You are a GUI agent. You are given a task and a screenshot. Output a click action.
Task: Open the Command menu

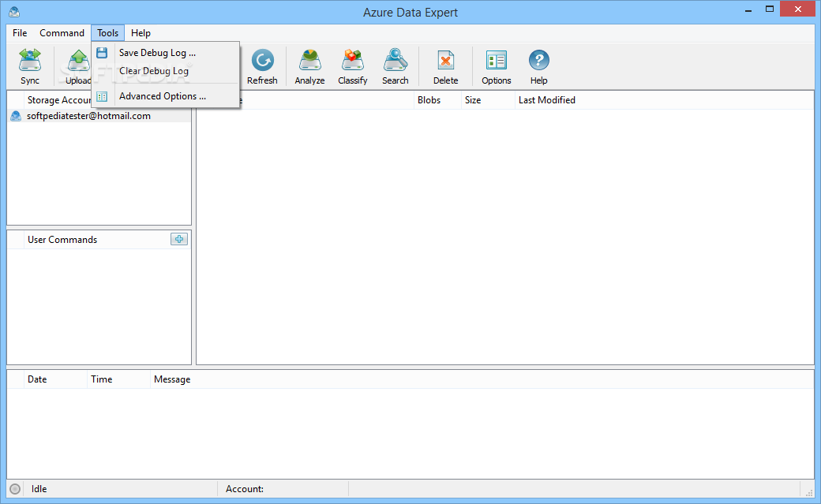(x=62, y=33)
